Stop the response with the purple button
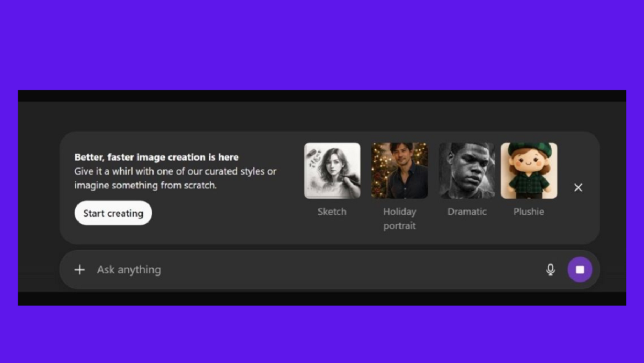 tap(580, 270)
